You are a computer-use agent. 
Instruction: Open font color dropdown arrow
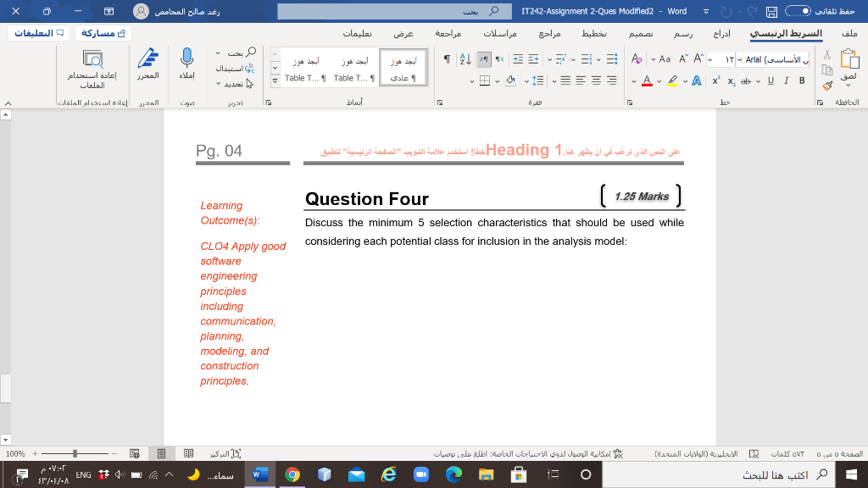coord(634,81)
